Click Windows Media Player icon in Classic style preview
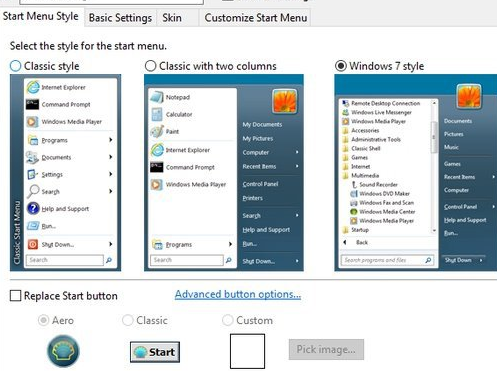The image size is (497, 371). (x=32, y=122)
